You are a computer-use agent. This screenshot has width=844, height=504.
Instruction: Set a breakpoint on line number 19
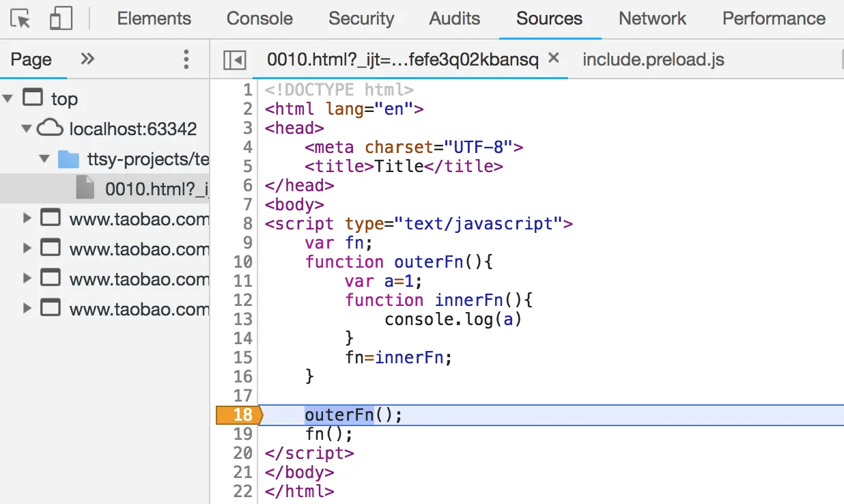coord(242,434)
